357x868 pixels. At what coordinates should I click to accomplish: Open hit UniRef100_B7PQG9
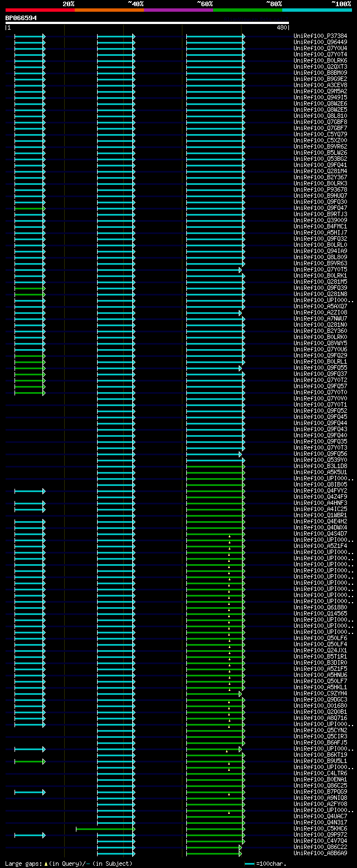point(320,791)
